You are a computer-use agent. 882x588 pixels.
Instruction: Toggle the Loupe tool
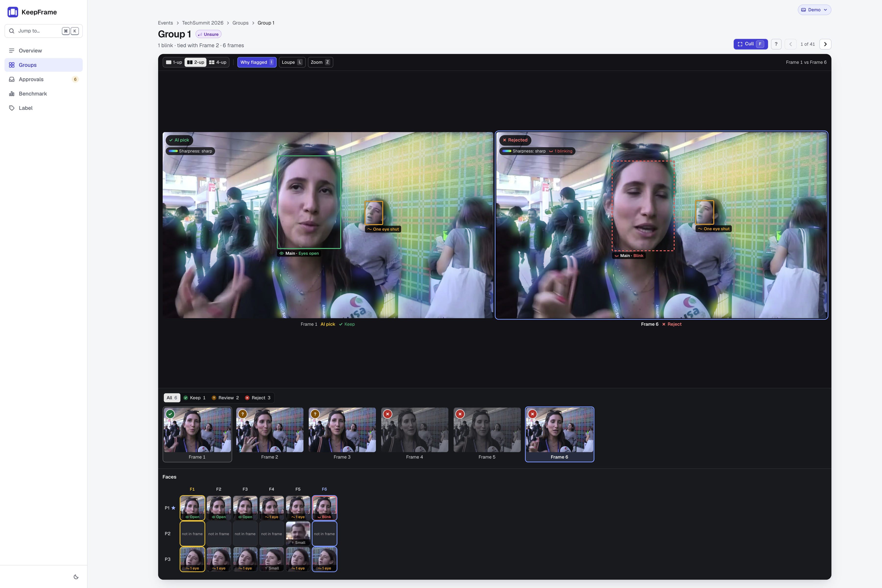point(292,62)
